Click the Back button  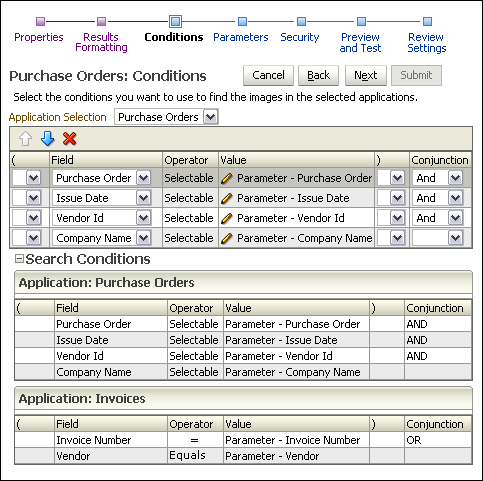[x=318, y=75]
